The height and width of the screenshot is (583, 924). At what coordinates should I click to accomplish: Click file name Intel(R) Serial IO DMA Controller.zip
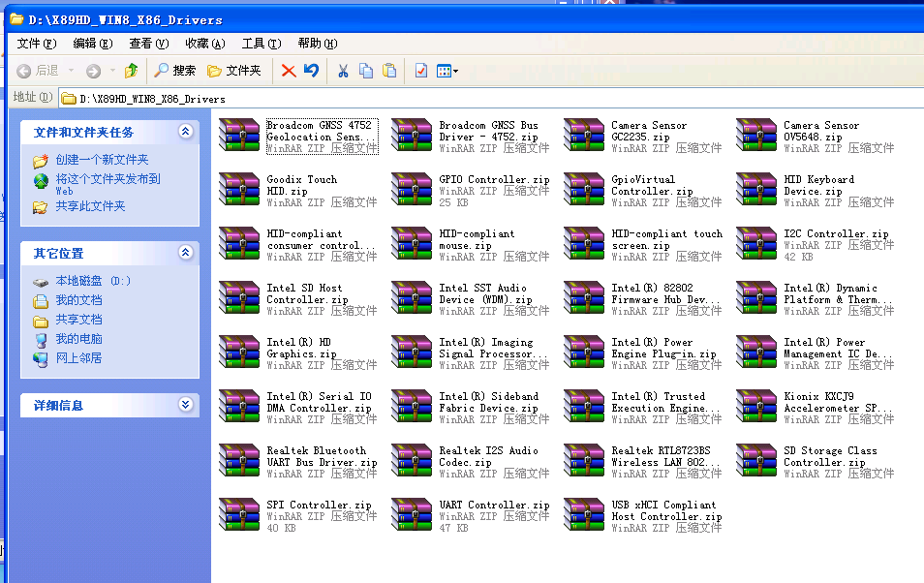point(319,402)
